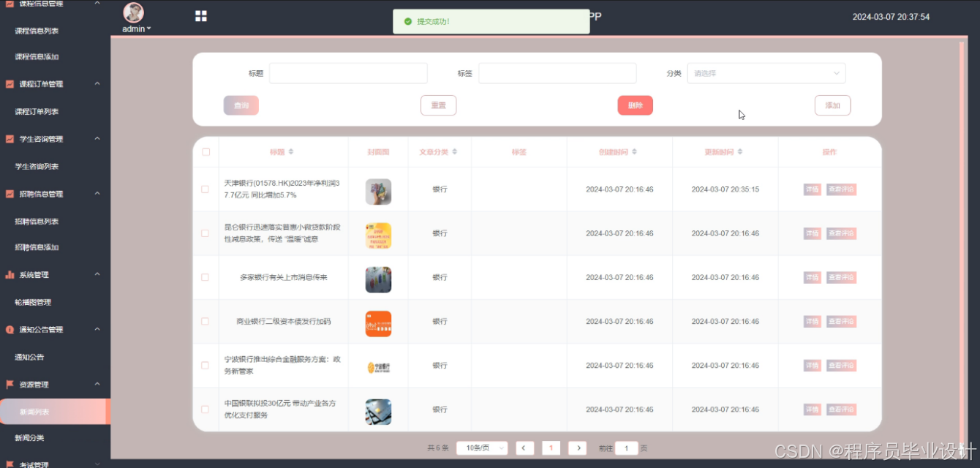Click the 资源管理 flag icon in sidebar
This screenshot has height=468, width=980.
pos(9,385)
